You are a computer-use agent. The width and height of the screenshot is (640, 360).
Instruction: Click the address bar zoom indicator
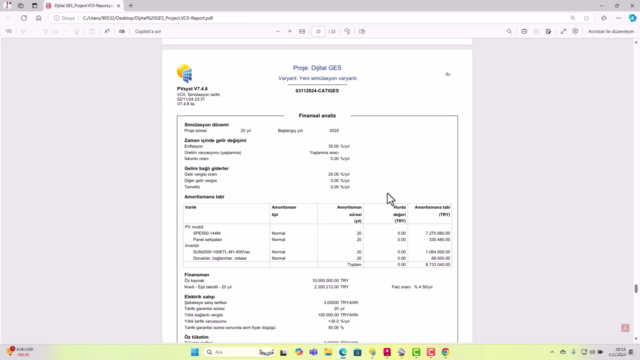tap(573, 18)
